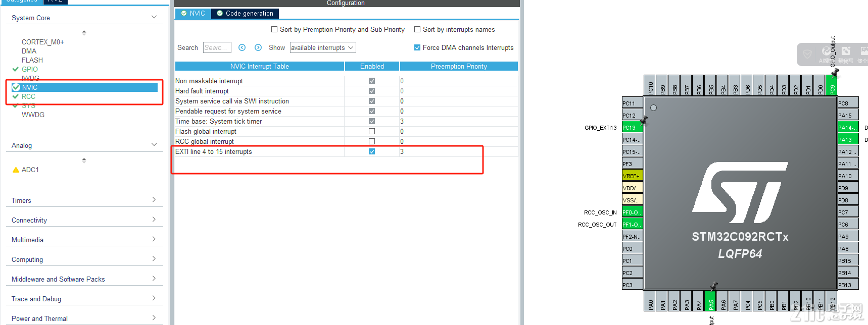Screen dimensions: 868x325
Task: Toggle System service call via SWI checkbox
Action: pyautogui.click(x=372, y=101)
